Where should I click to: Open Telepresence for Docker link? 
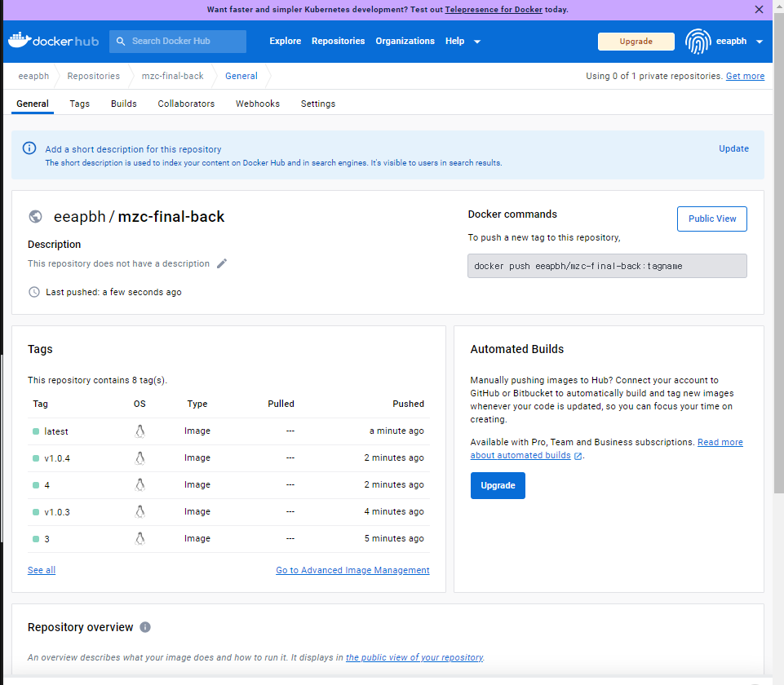(494, 10)
